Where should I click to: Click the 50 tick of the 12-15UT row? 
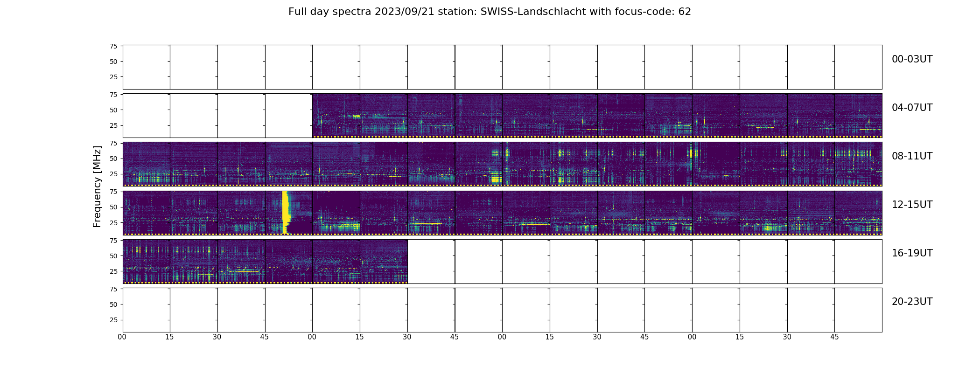point(113,207)
